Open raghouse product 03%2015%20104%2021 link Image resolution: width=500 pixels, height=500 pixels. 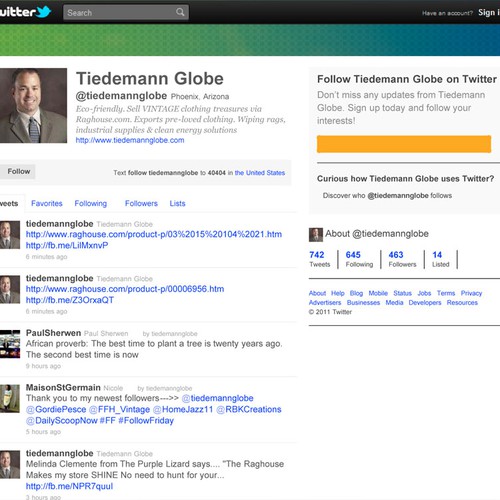(154, 234)
